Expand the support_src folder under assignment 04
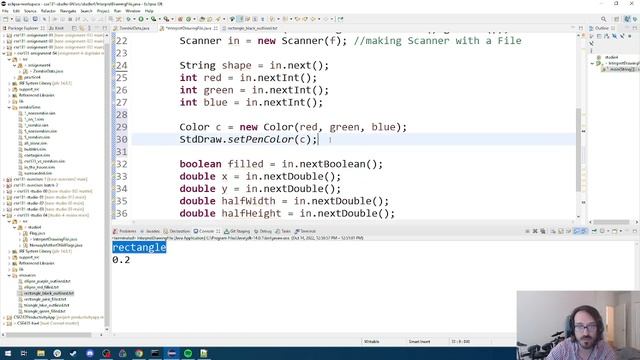This screenshot has width=640, height=360. [x=9, y=89]
